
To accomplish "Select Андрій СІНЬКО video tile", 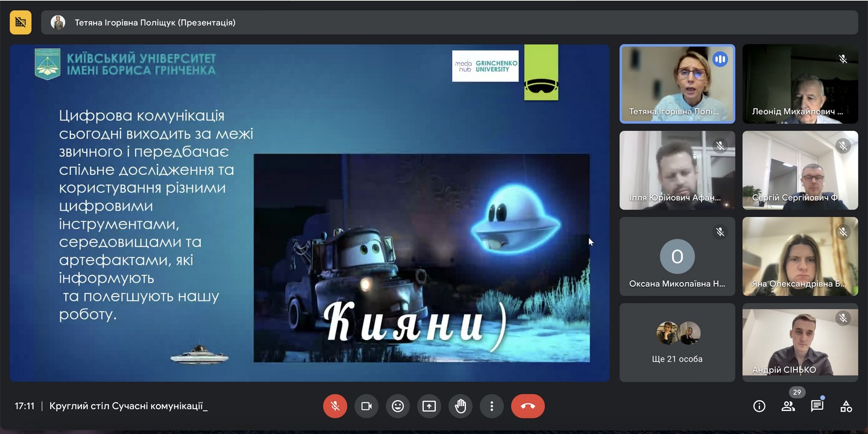I will click(800, 342).
